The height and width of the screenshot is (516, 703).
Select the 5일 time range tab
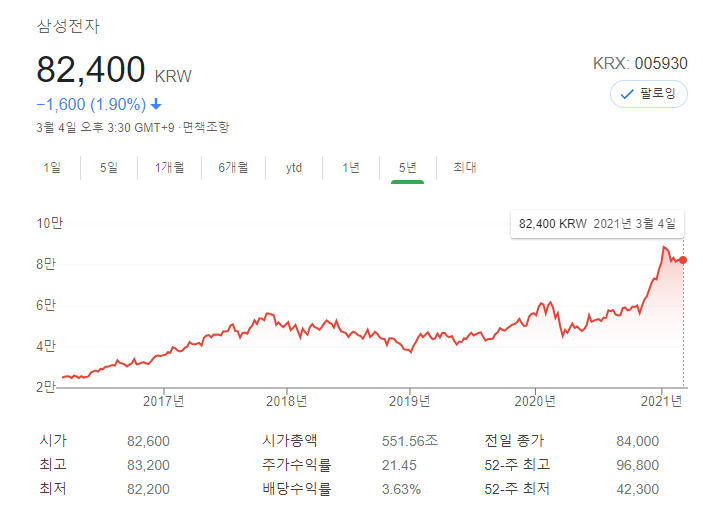[109, 168]
